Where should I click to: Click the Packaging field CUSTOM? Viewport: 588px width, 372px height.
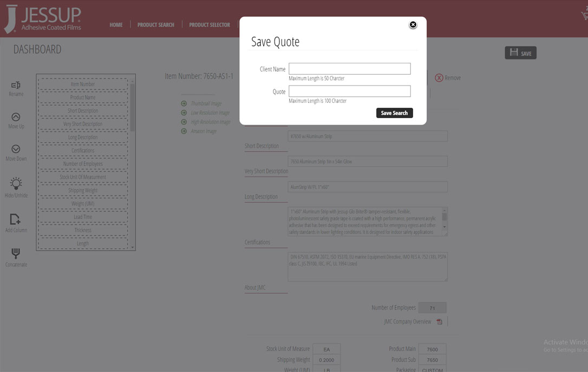433,369
